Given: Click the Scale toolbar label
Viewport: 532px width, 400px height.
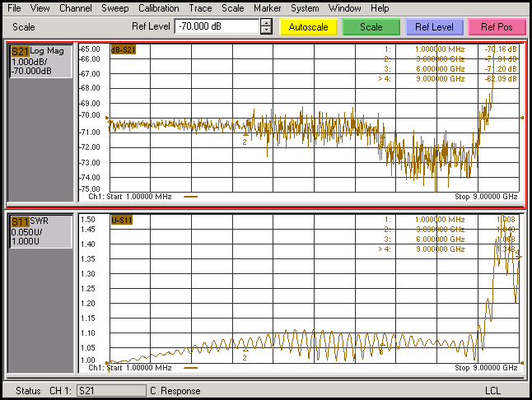Looking at the screenshot, I should pyautogui.click(x=23, y=27).
